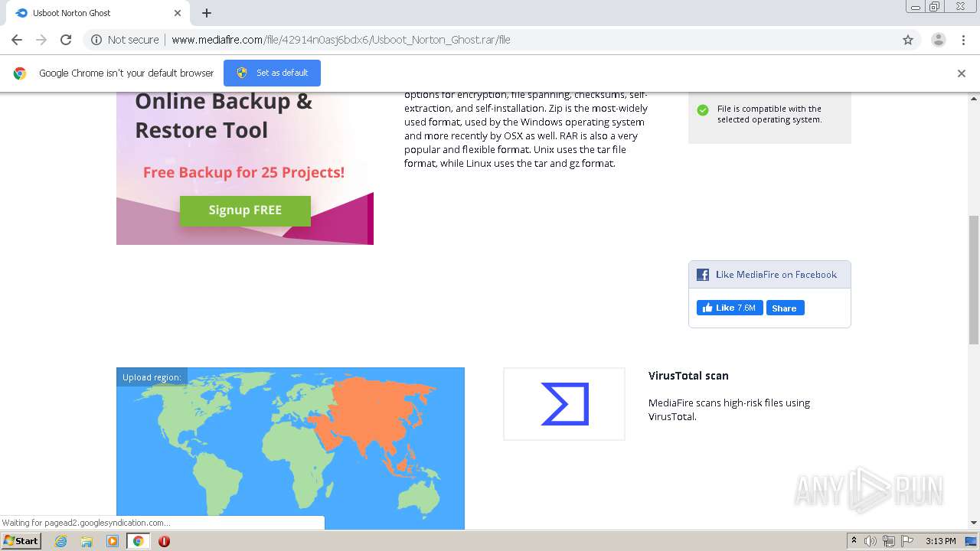Launch Internet Explorer from the taskbar
The height and width of the screenshot is (551, 980).
click(61, 541)
